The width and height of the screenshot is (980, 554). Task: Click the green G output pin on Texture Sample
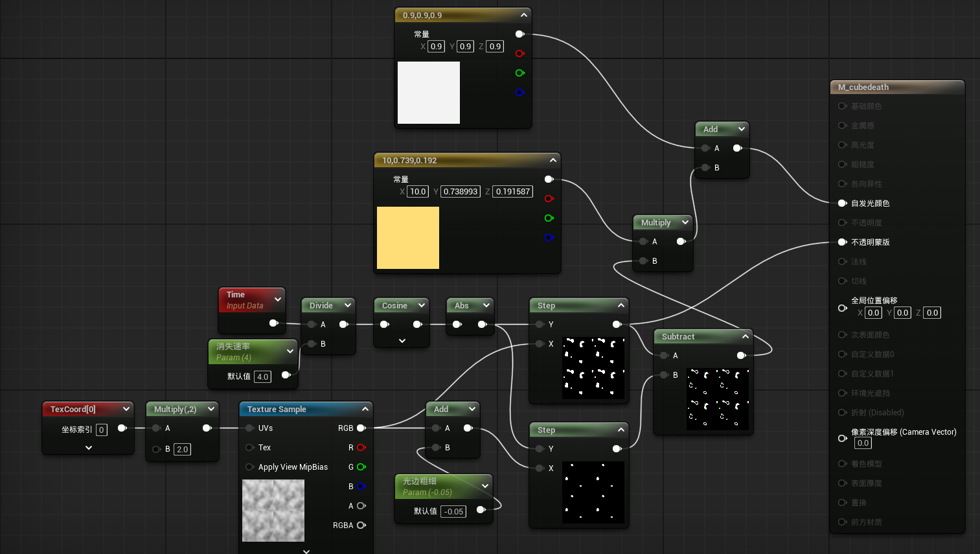(361, 467)
